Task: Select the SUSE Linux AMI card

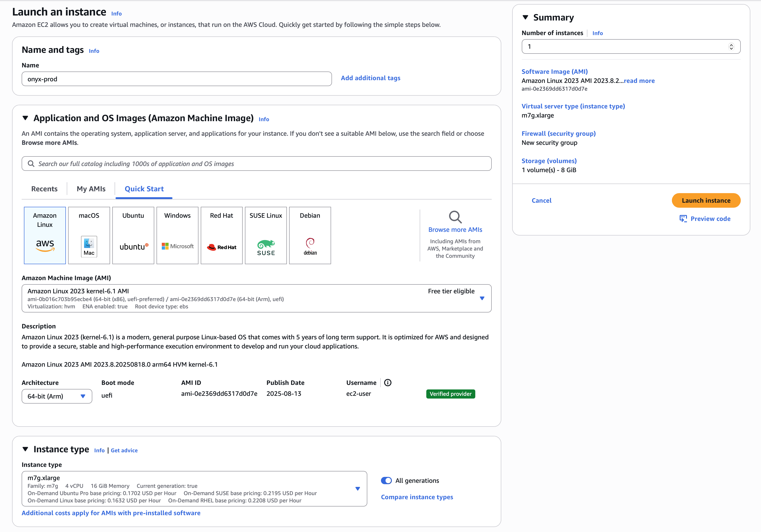Action: pos(265,235)
